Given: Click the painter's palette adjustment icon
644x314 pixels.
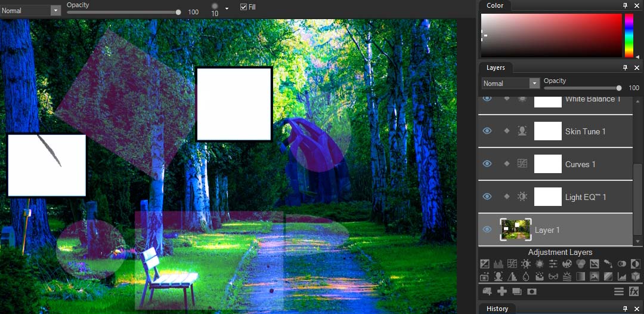Looking at the screenshot, I should (567, 264).
